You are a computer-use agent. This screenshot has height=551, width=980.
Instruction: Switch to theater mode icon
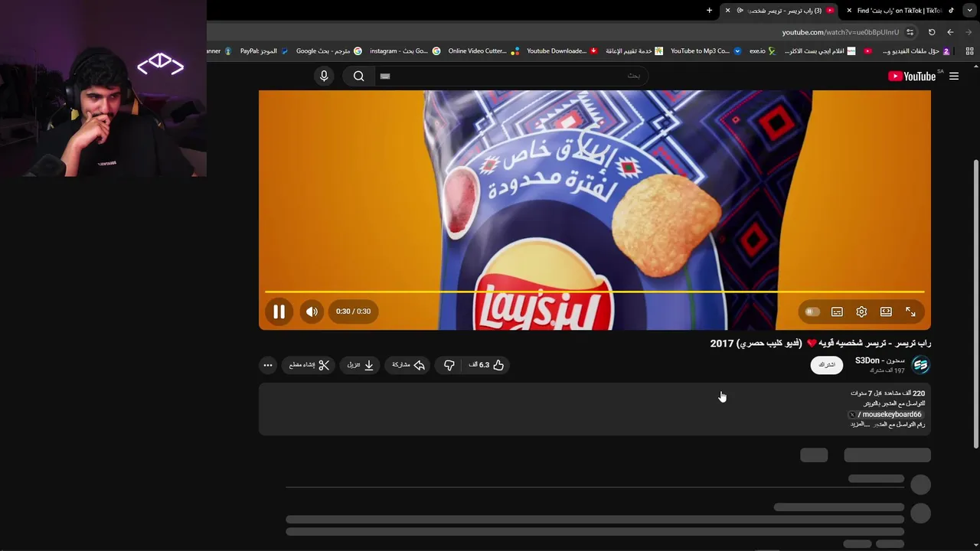[x=886, y=311]
